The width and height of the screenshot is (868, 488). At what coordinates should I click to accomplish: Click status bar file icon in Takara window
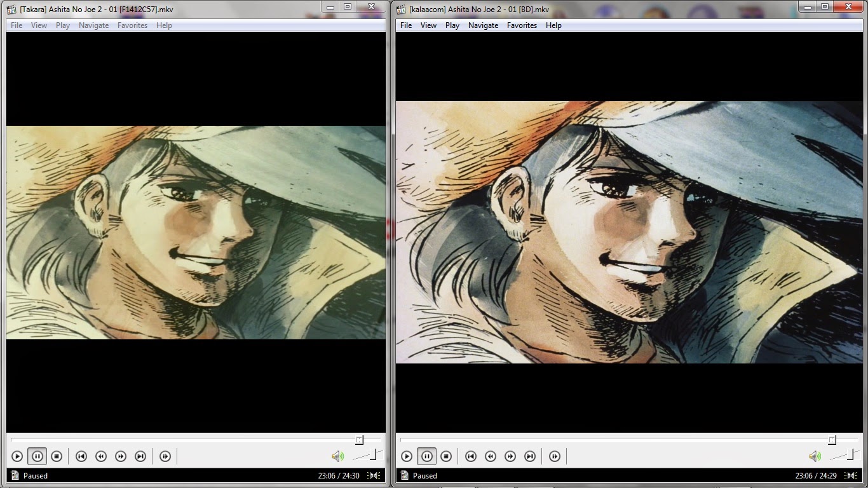[15, 475]
